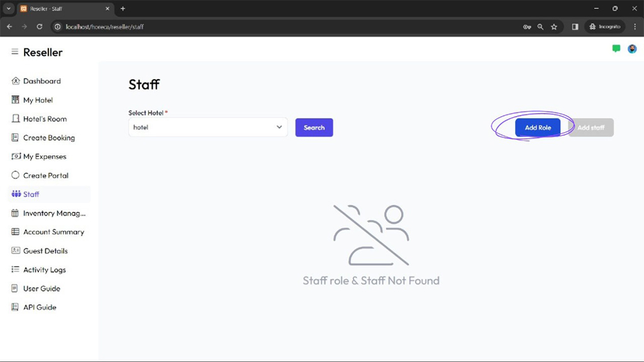Click the Add Role button
Screen dimensions: 644x362
538,128
